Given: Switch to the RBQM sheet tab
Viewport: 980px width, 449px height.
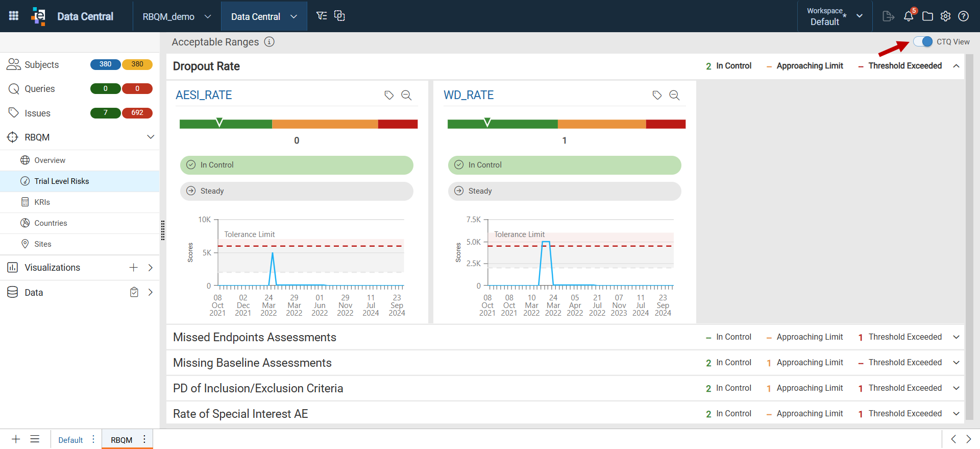Looking at the screenshot, I should pyautogui.click(x=121, y=440).
